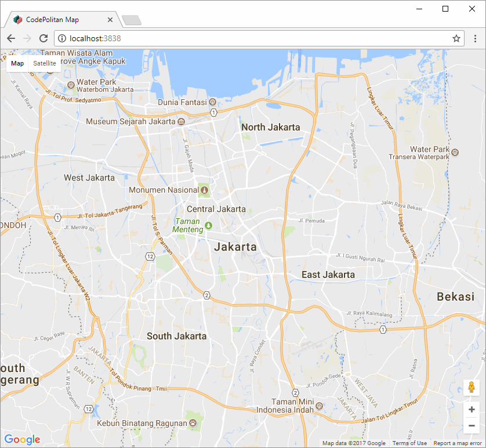This screenshot has width=486, height=448.
Task: Click the Jl. Pemuda road label
Action: tap(311, 221)
